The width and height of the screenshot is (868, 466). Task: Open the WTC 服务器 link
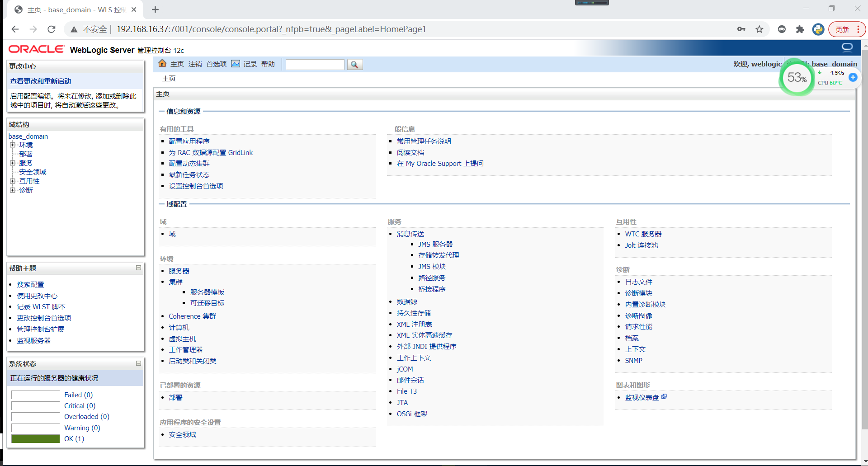click(x=643, y=234)
